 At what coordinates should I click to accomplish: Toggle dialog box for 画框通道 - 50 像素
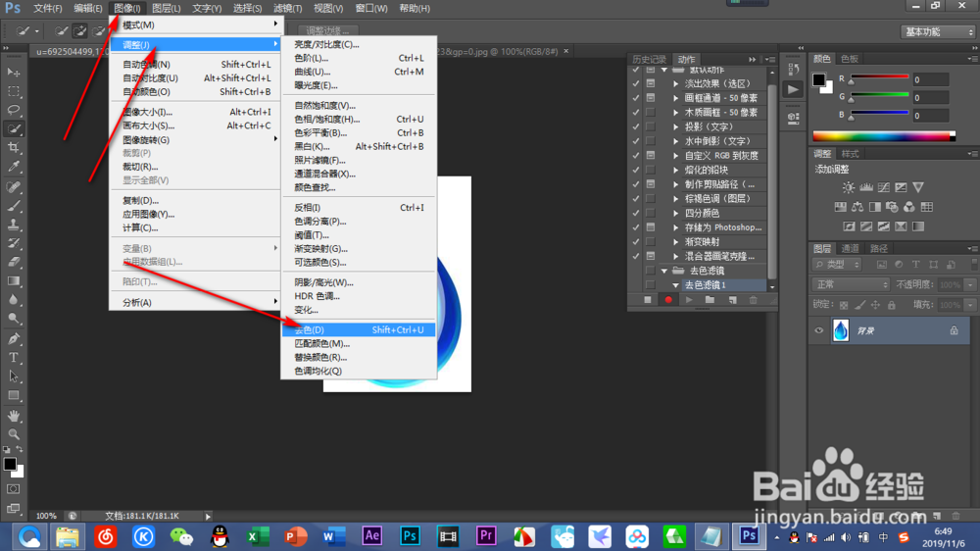(x=651, y=98)
